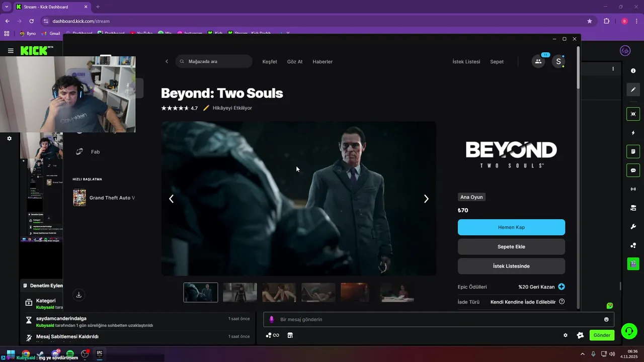The image size is (644, 362).
Task: Reload the Chrome page
Action: point(31,21)
